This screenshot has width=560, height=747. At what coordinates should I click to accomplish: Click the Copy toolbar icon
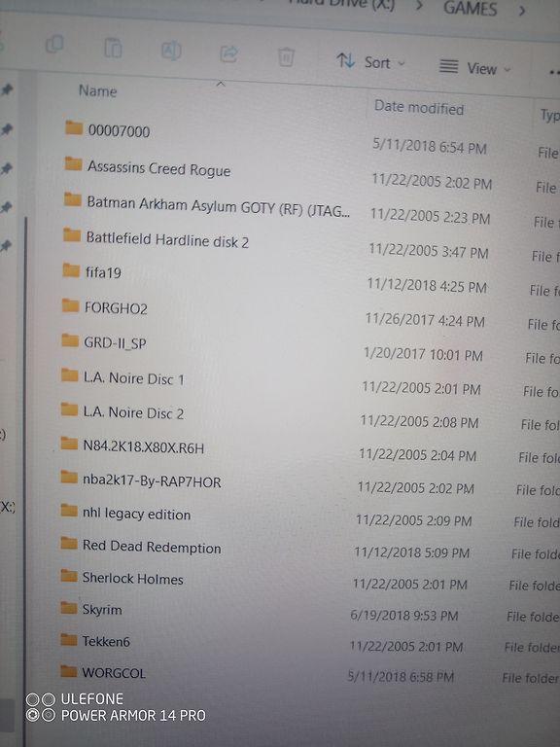[x=53, y=45]
